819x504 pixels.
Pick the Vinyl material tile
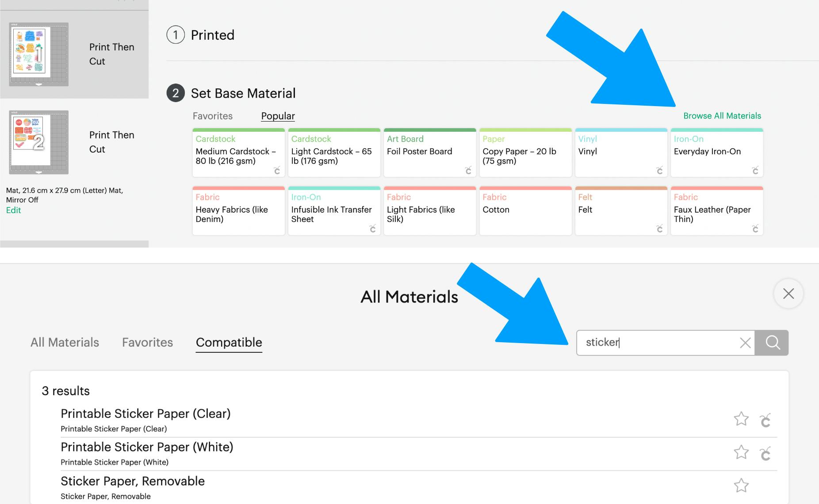621,153
